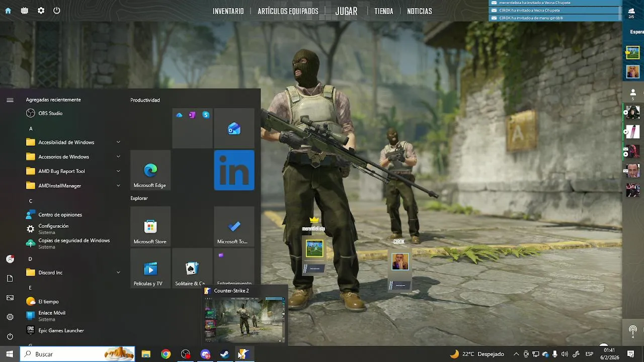This screenshot has width=644, height=362.
Task: Open Centro de opiniones app
Action: (73, 215)
